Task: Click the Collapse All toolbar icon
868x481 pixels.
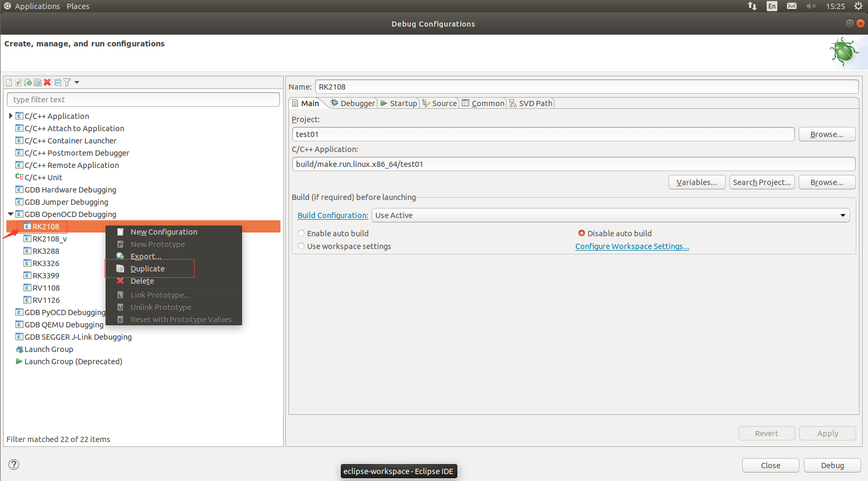Action: point(58,82)
